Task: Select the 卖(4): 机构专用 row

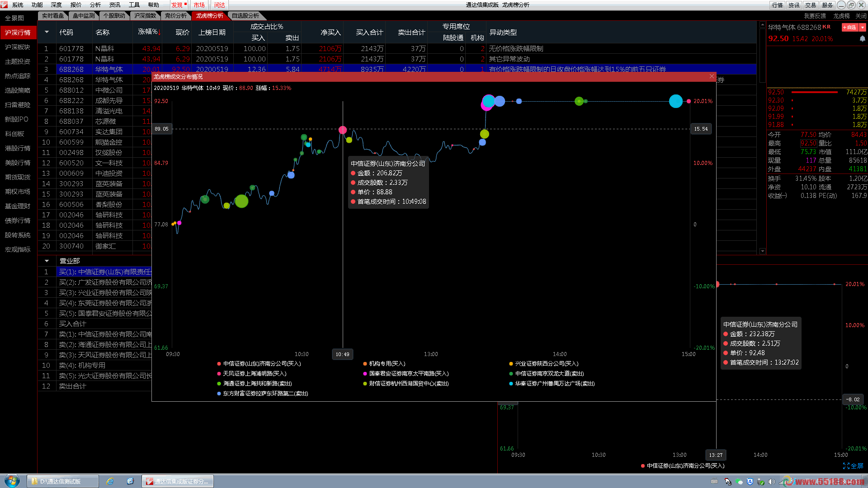Action: (95, 365)
